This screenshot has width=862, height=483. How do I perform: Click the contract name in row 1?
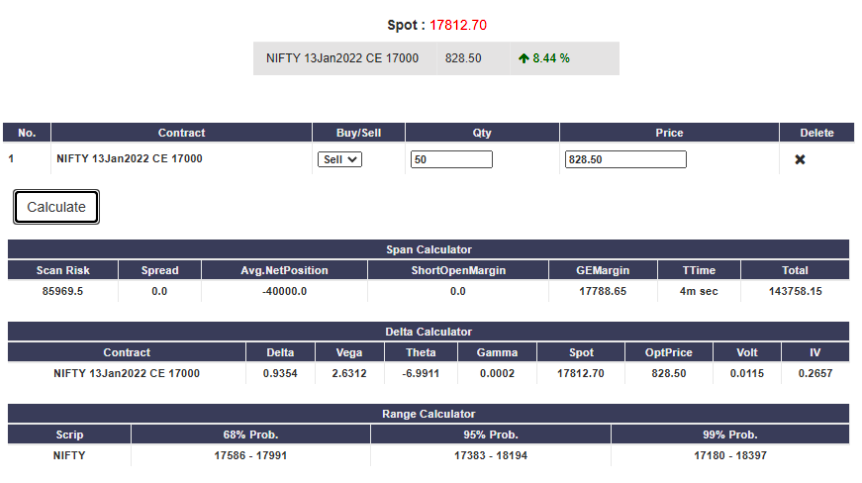click(129, 159)
